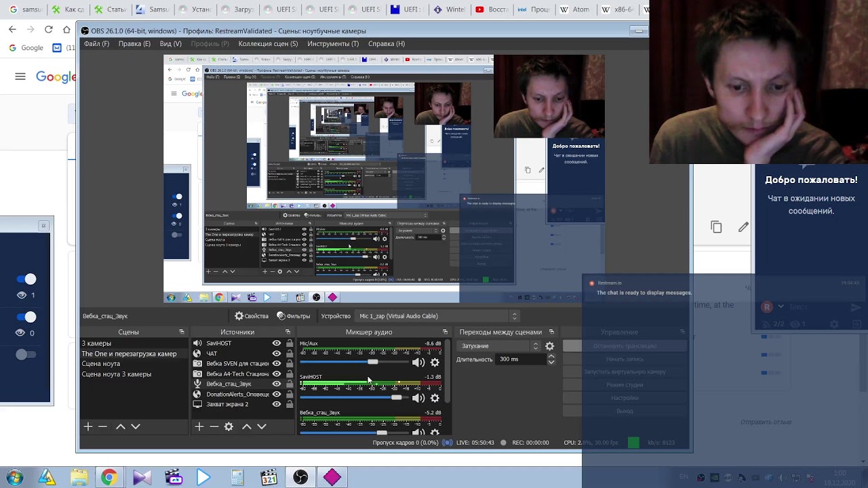Open the Google bookmark in browser
Image resolution: width=868 pixels, height=488 pixels.
26,48
